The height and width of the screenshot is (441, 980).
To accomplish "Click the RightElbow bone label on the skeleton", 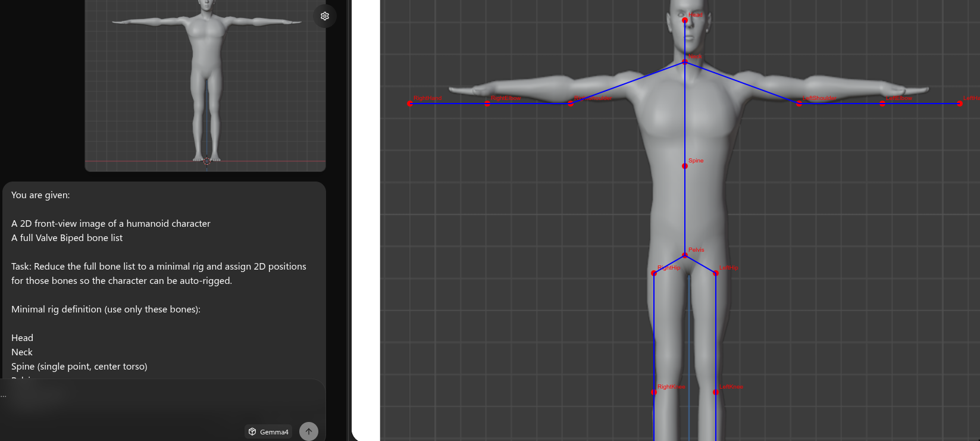I will click(506, 98).
